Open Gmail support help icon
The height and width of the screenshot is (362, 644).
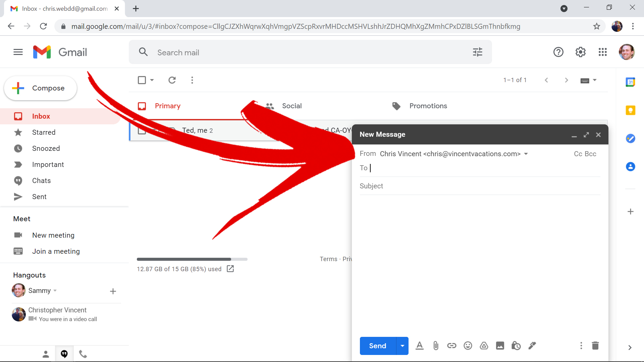tap(558, 52)
